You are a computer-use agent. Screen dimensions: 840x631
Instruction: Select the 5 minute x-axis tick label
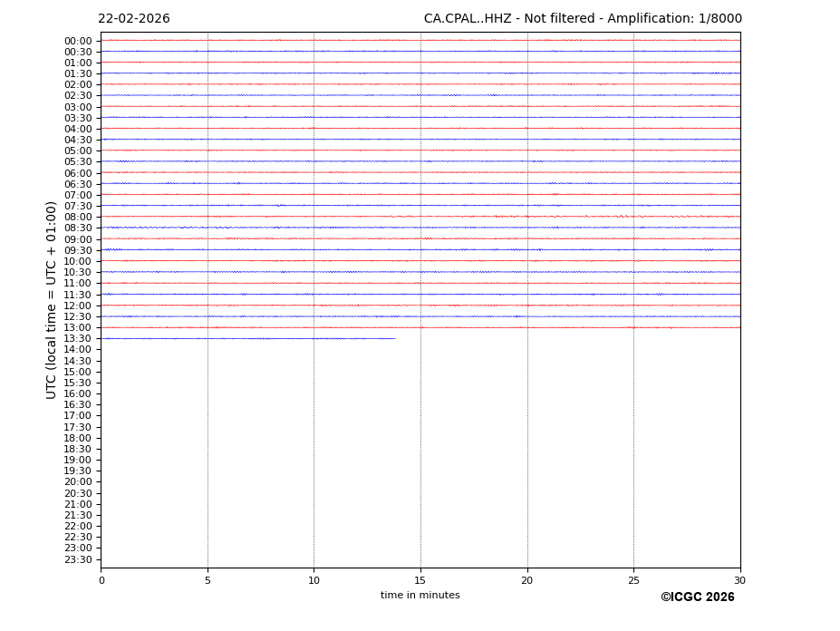coord(208,580)
